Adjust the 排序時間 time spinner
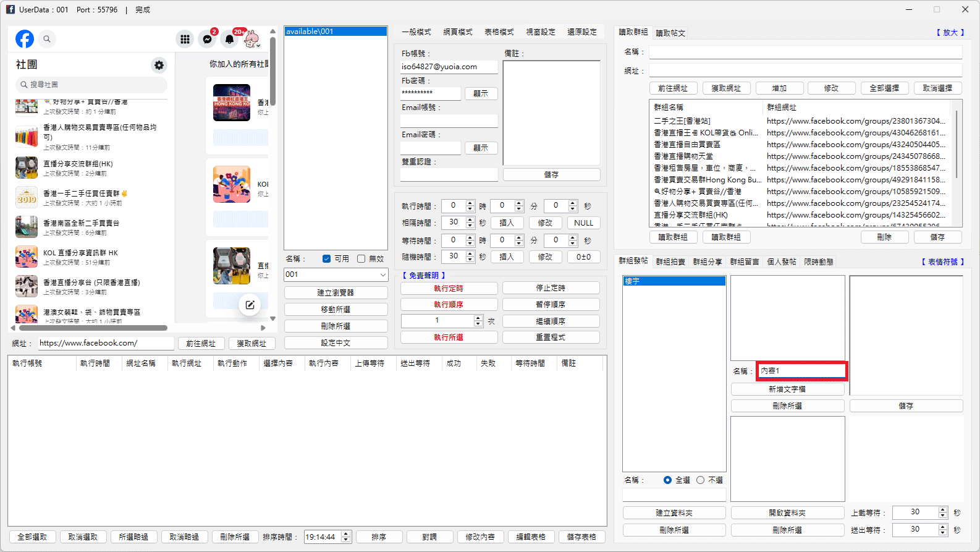This screenshot has height=552, width=980. 346,537
